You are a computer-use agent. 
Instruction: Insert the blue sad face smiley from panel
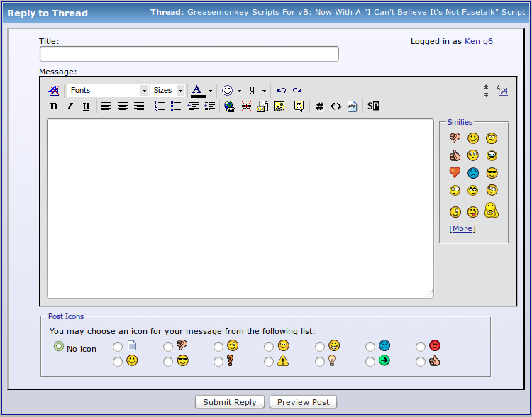pos(473,173)
